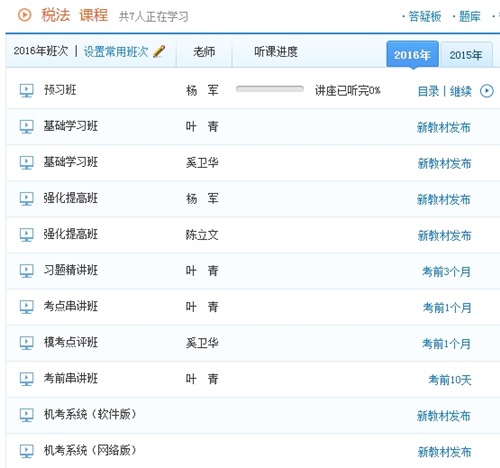Click the 税法 课程 heading
Screen dimensions: 500x468
(75, 15)
